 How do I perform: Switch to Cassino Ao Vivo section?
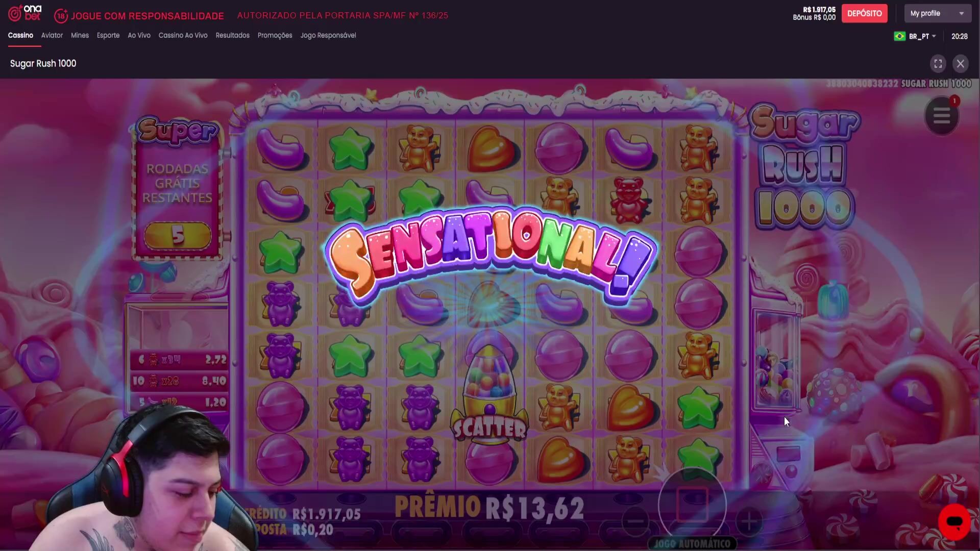coord(183,35)
